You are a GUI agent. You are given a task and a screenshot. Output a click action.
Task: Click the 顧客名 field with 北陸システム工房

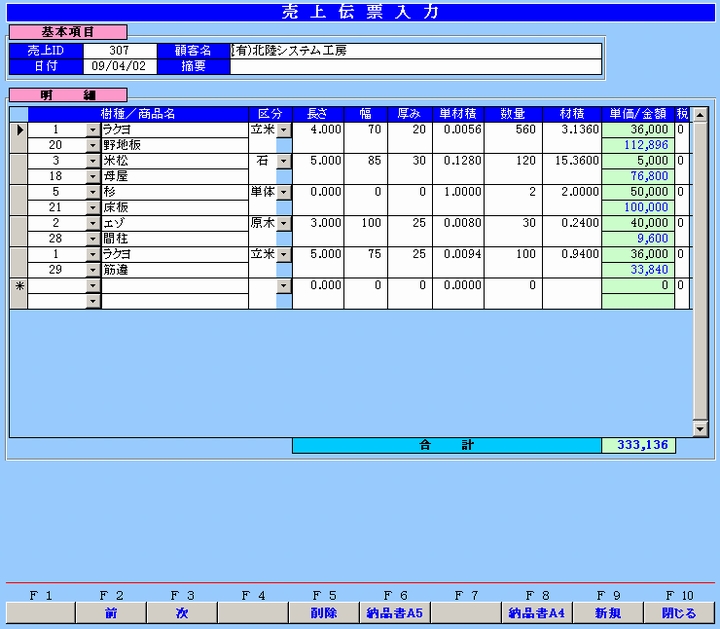tap(415, 51)
